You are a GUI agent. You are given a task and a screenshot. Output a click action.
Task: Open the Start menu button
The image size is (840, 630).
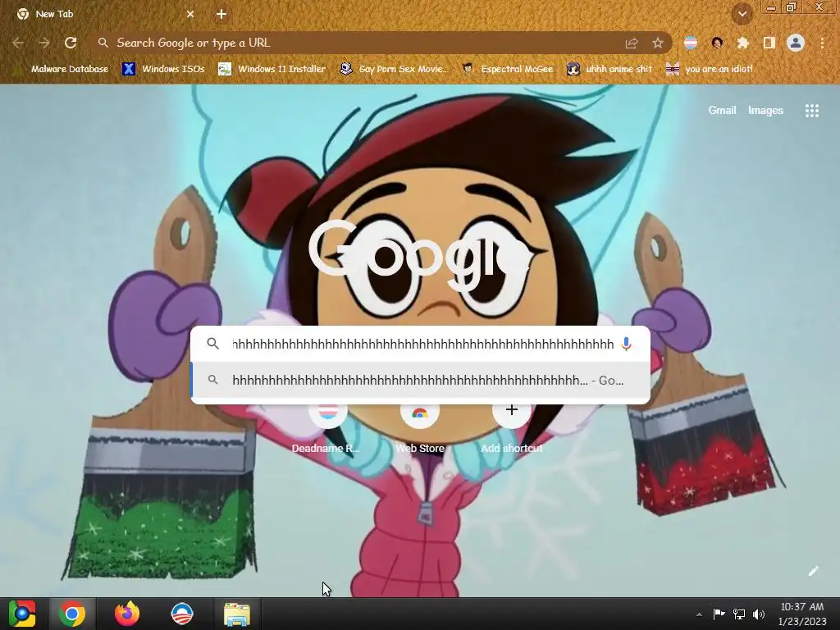22,614
